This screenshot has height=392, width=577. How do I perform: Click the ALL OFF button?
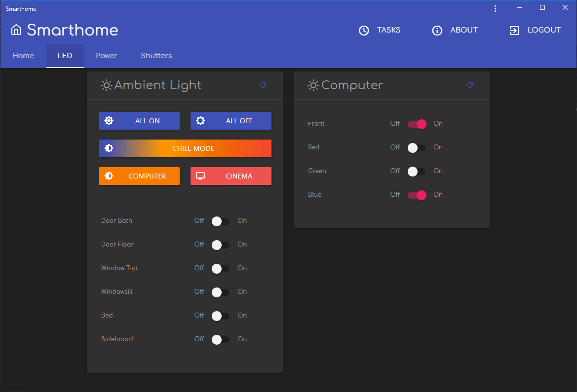(231, 121)
